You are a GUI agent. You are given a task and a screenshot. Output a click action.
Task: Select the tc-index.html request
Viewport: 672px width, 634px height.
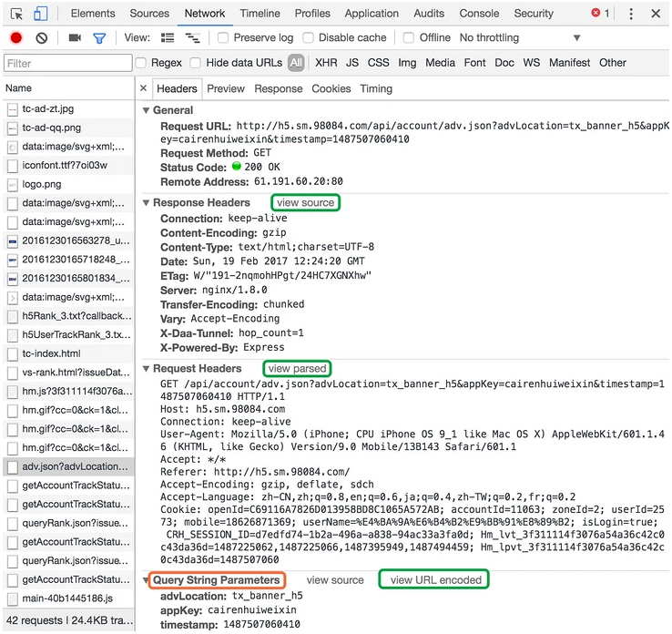coord(68,354)
